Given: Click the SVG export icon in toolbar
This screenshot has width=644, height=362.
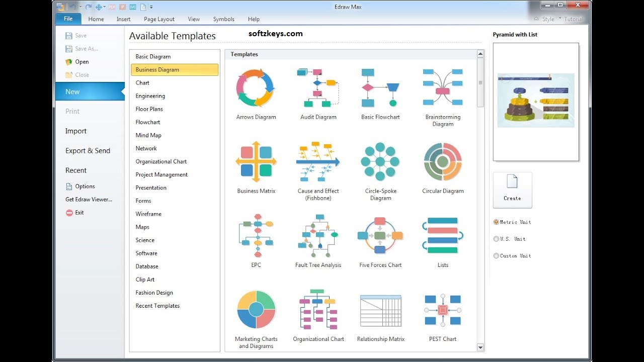Looking at the screenshot, I should pos(133,7).
